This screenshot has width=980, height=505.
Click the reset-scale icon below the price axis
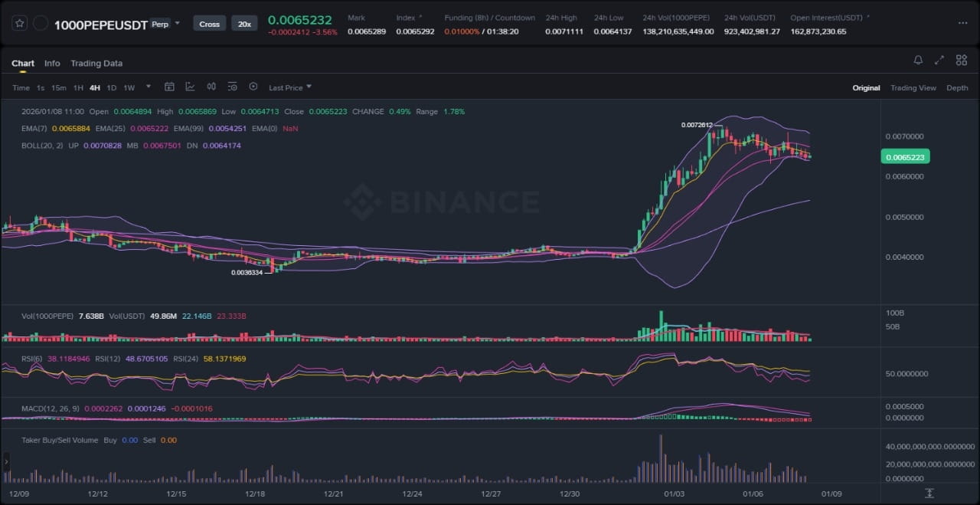(x=929, y=493)
